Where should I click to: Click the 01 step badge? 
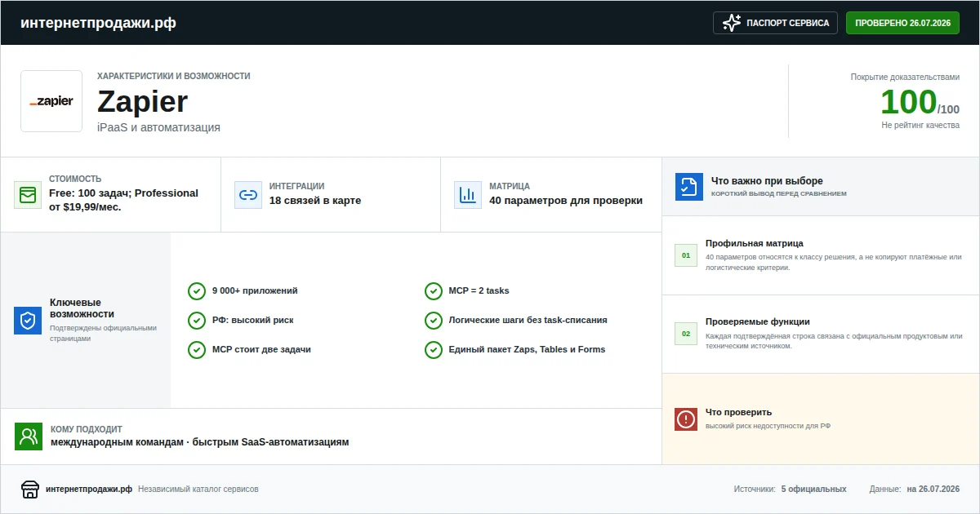pos(686,255)
